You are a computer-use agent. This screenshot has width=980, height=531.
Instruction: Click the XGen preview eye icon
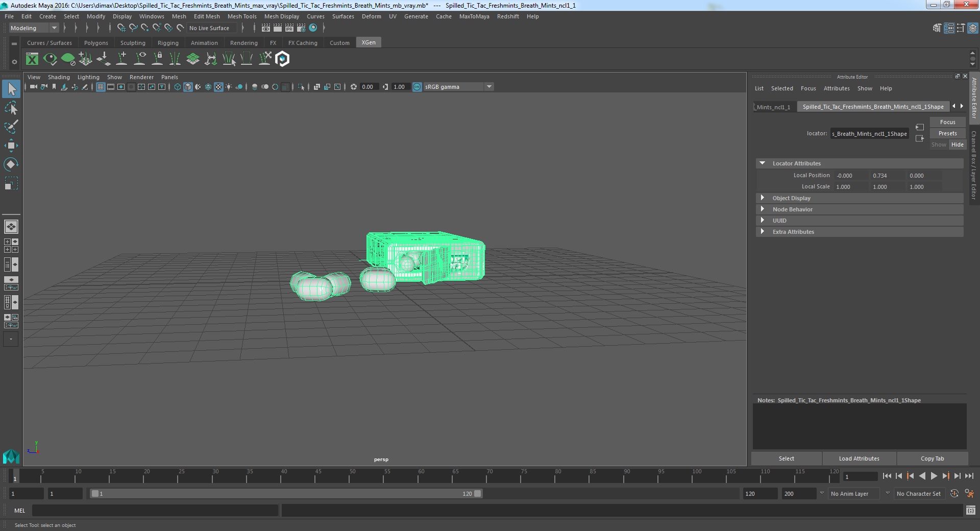50,59
